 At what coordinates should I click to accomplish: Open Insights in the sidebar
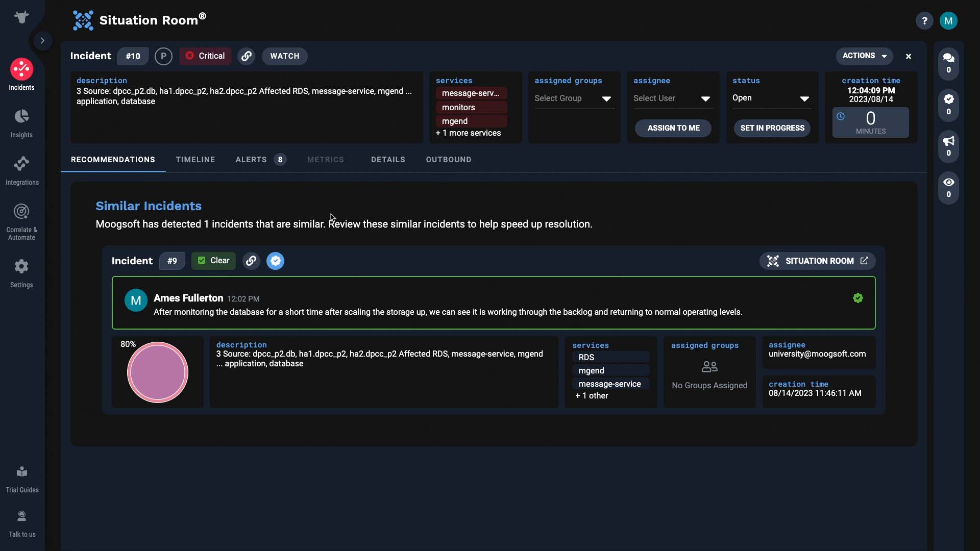pos(21,123)
